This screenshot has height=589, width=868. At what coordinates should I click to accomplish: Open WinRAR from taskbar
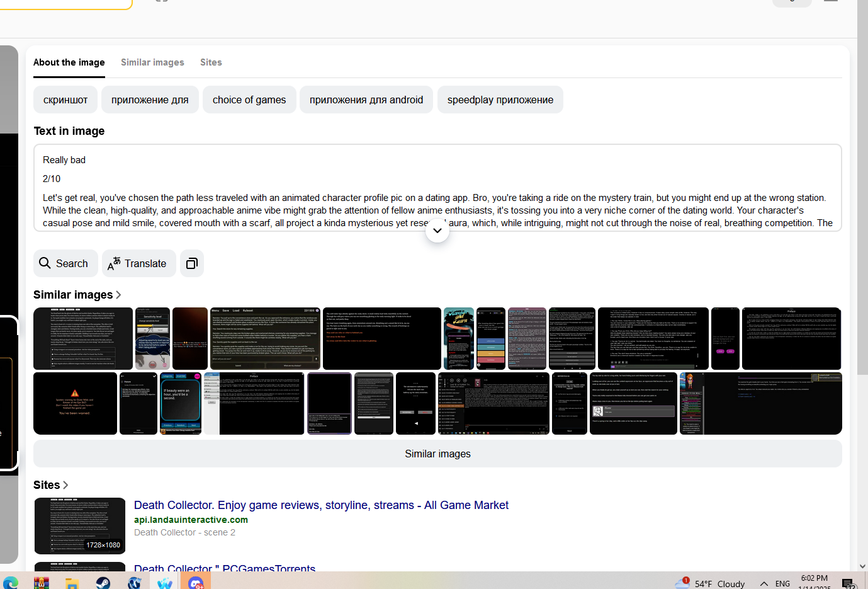tap(42, 583)
